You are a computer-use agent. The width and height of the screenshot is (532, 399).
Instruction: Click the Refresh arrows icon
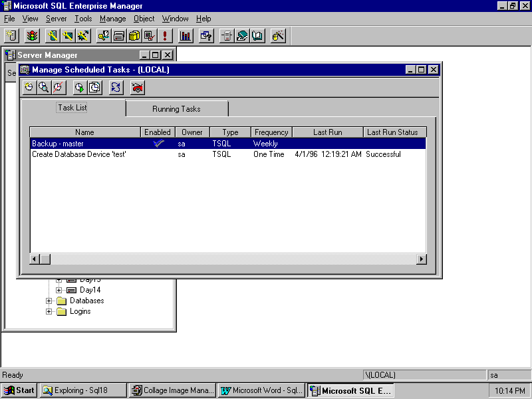116,87
